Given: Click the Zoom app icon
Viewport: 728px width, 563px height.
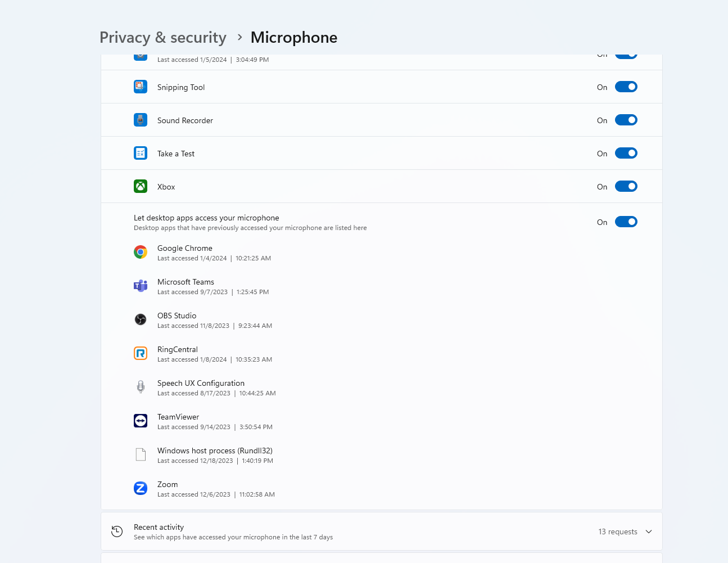Looking at the screenshot, I should tap(141, 488).
